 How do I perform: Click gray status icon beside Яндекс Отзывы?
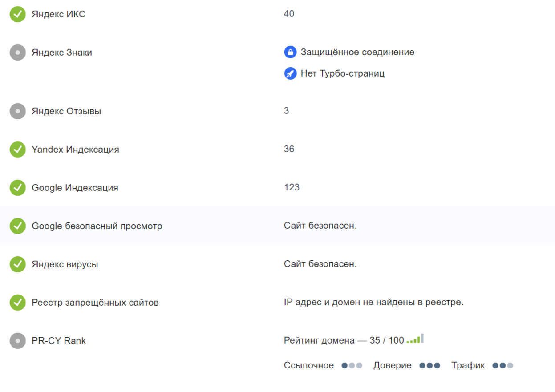18,111
